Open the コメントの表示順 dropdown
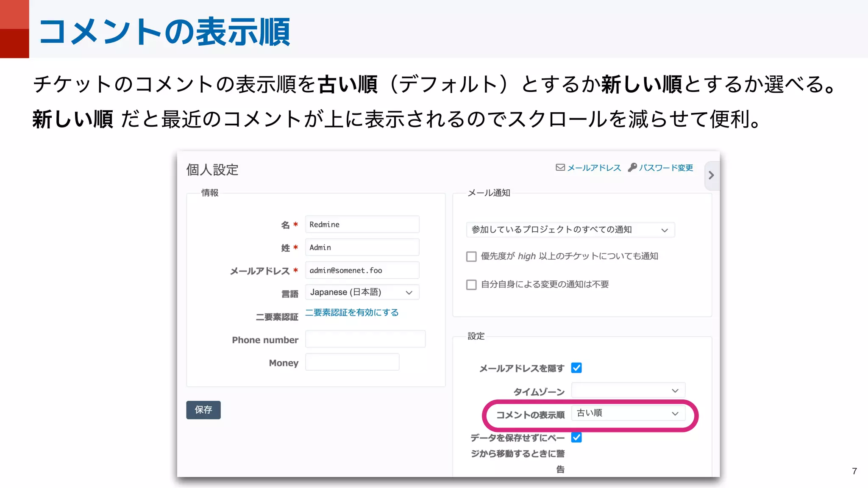868x488 pixels. [628, 413]
